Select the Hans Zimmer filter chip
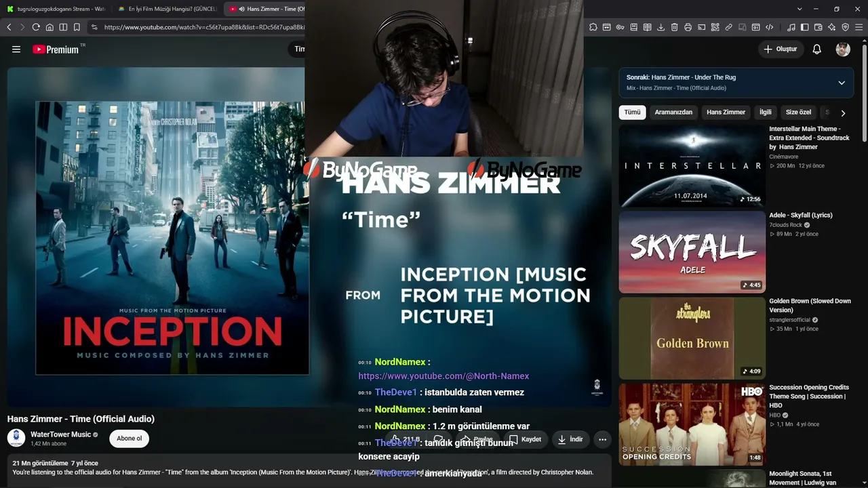This screenshot has height=488, width=868. (x=726, y=113)
